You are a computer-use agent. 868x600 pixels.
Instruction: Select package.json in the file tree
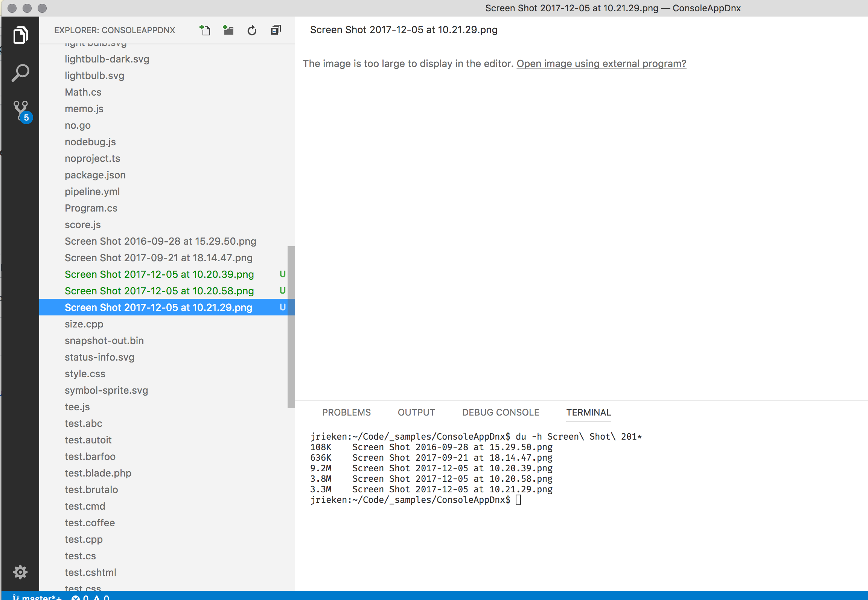pos(95,175)
